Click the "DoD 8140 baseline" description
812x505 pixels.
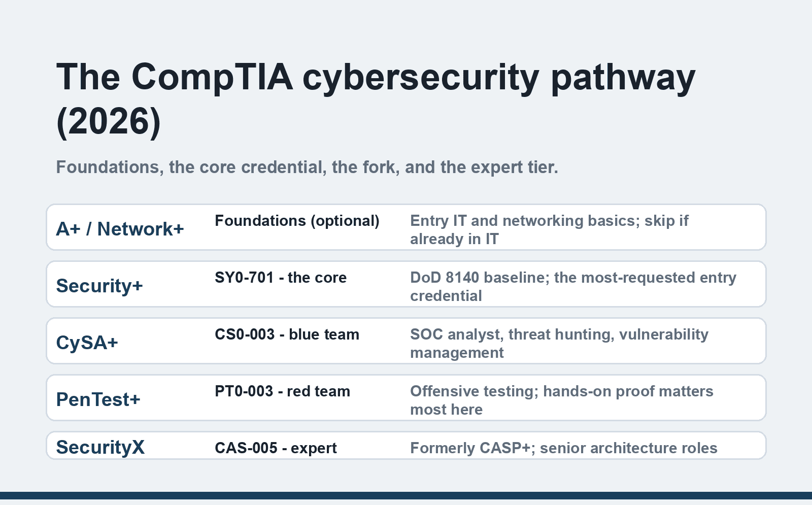pos(573,287)
